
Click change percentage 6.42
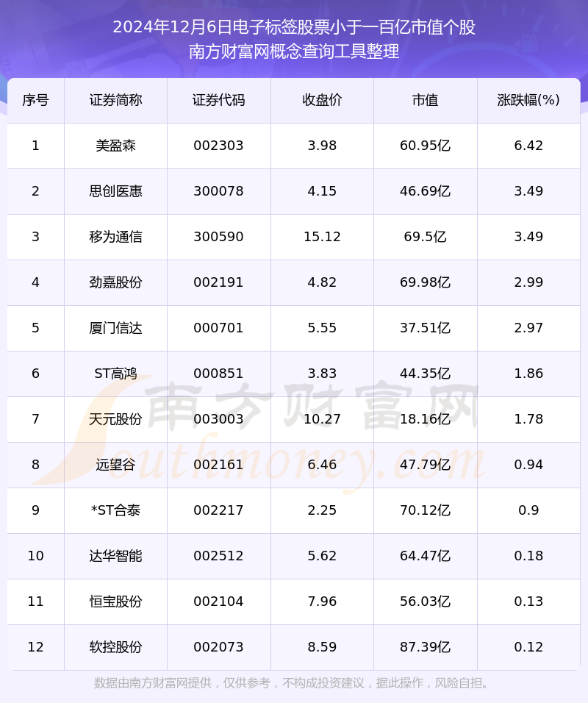tap(529, 146)
